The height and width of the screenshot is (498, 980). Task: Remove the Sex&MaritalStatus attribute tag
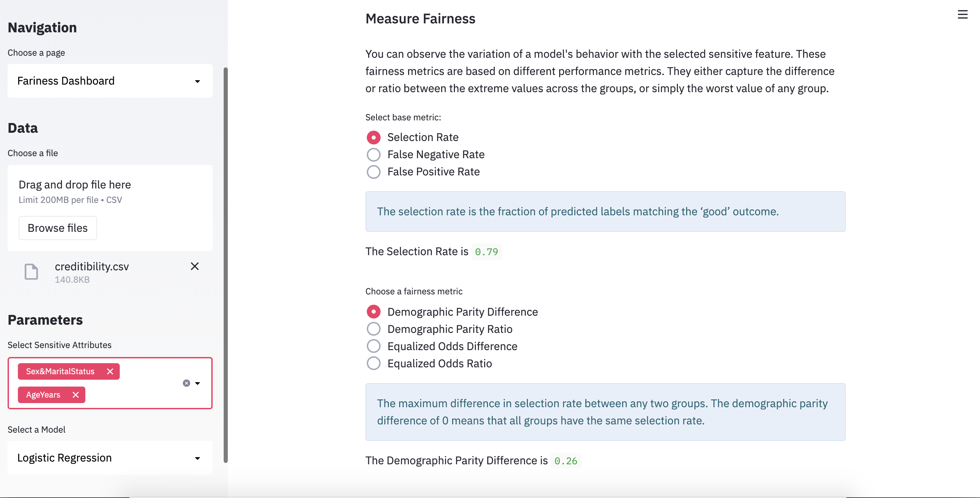(x=110, y=371)
